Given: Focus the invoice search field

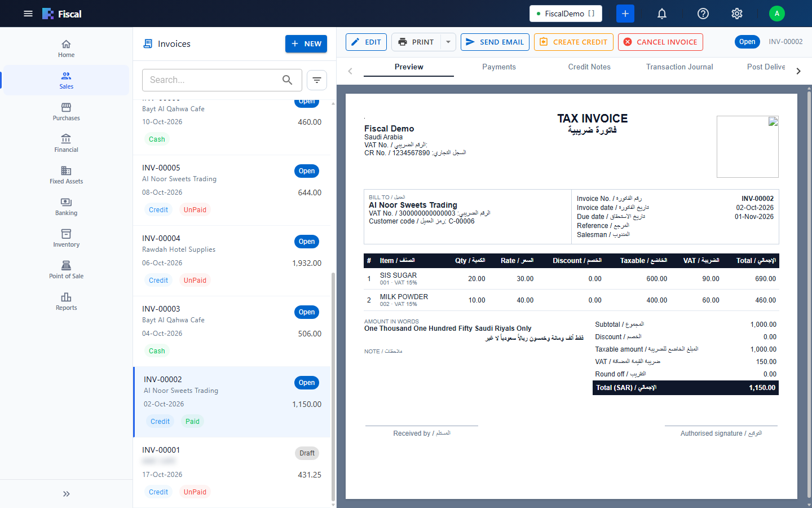Looking at the screenshot, I should point(222,80).
